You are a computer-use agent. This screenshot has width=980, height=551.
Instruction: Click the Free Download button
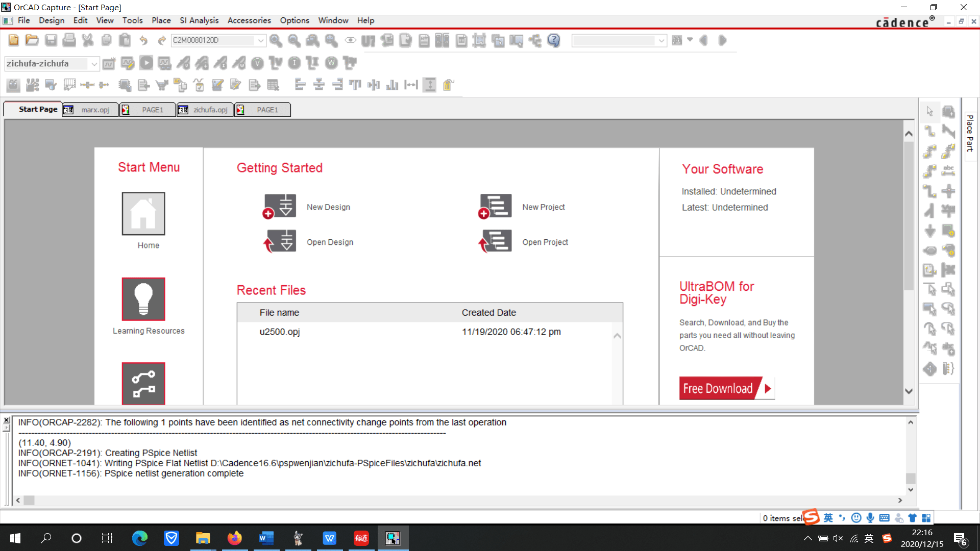point(727,388)
